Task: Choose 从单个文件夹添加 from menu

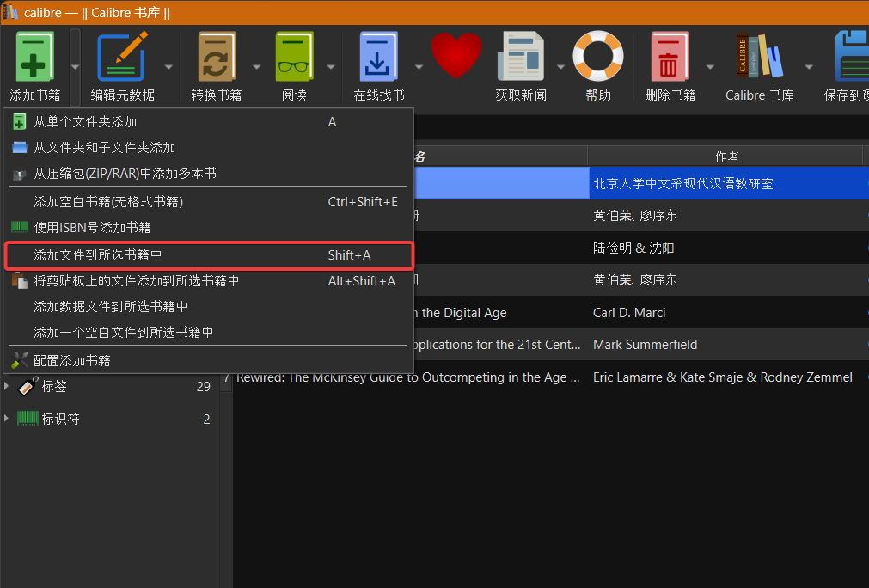Action: click(x=86, y=122)
